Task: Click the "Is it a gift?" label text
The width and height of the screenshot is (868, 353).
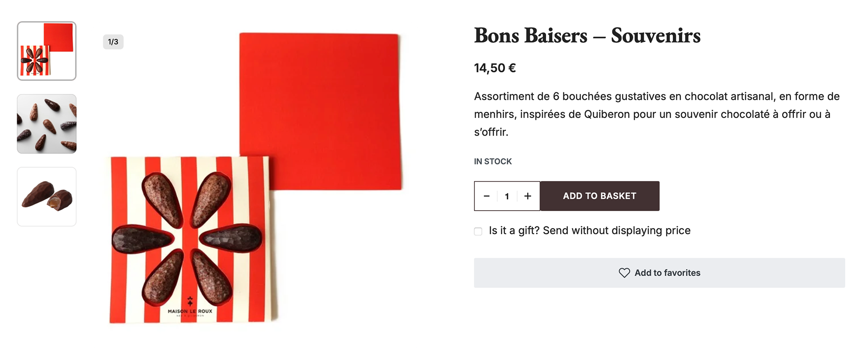Action: (590, 231)
